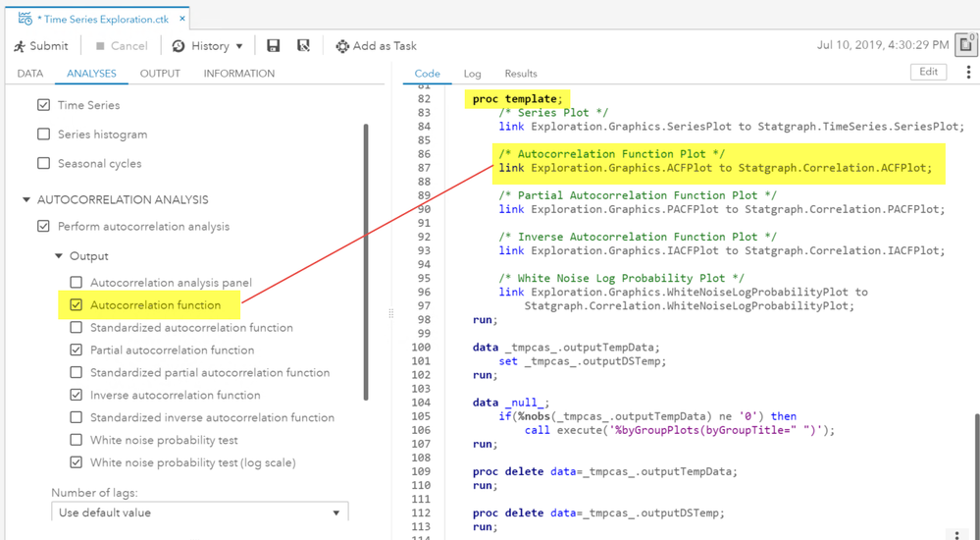Open the Number of lags dropdown

coord(199,513)
